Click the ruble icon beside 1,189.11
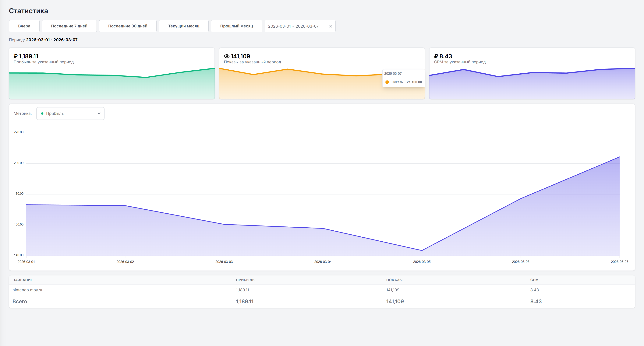This screenshot has height=346, width=644. (16, 56)
